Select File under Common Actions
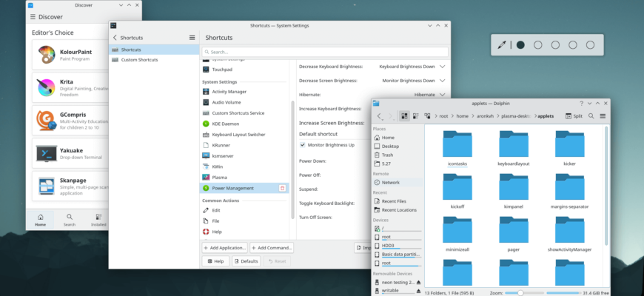Viewport: 644px width, 296px height. [x=244, y=221]
